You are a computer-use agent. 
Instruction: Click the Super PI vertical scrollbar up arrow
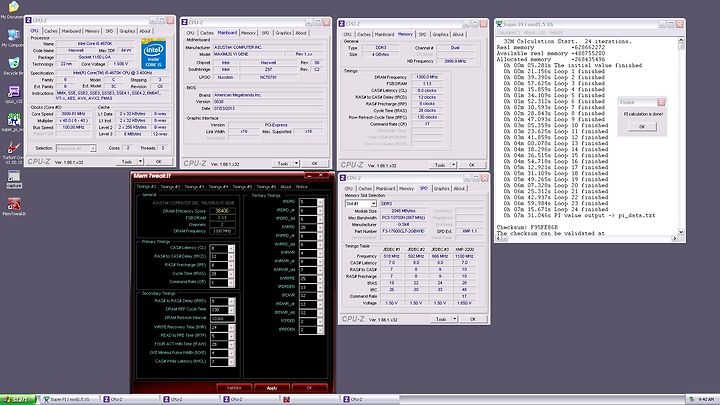[681, 40]
